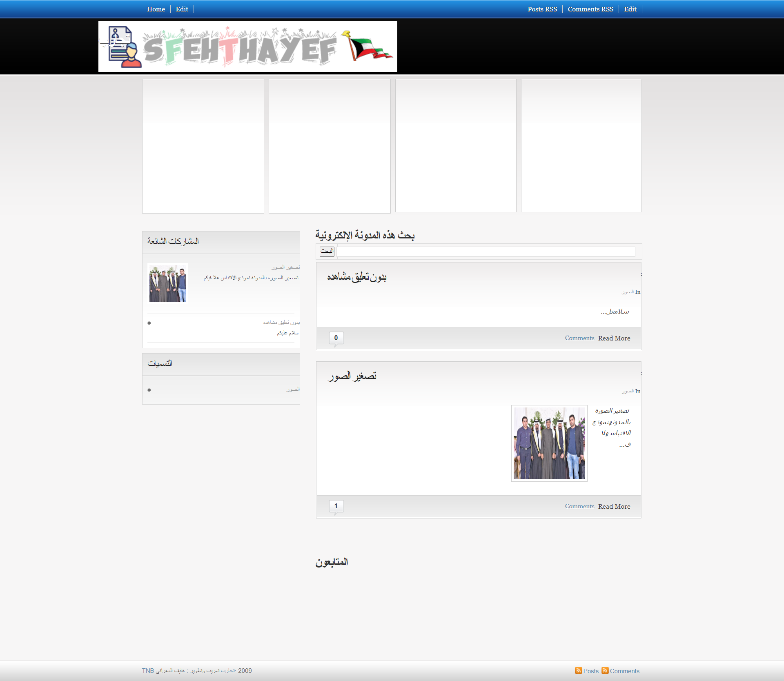Open post title بدون تعليق مشاهده
Viewport: 784px width, 681px height.
click(x=356, y=277)
